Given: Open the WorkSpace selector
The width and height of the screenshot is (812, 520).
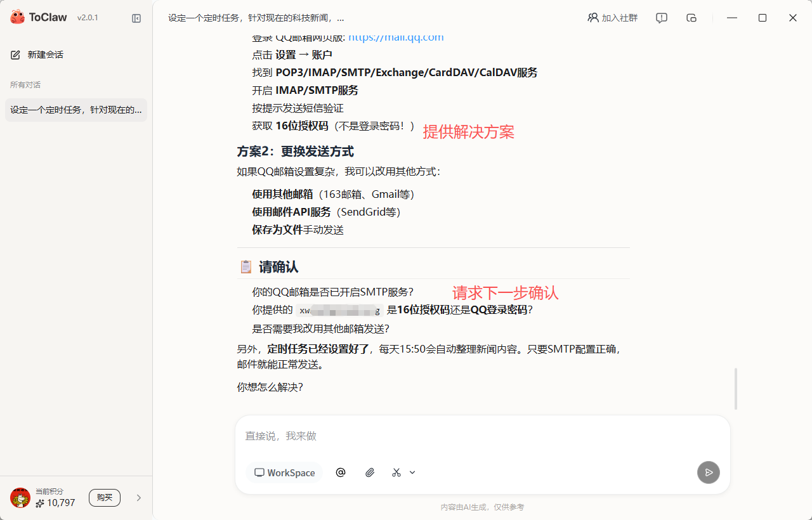Looking at the screenshot, I should click(x=284, y=472).
